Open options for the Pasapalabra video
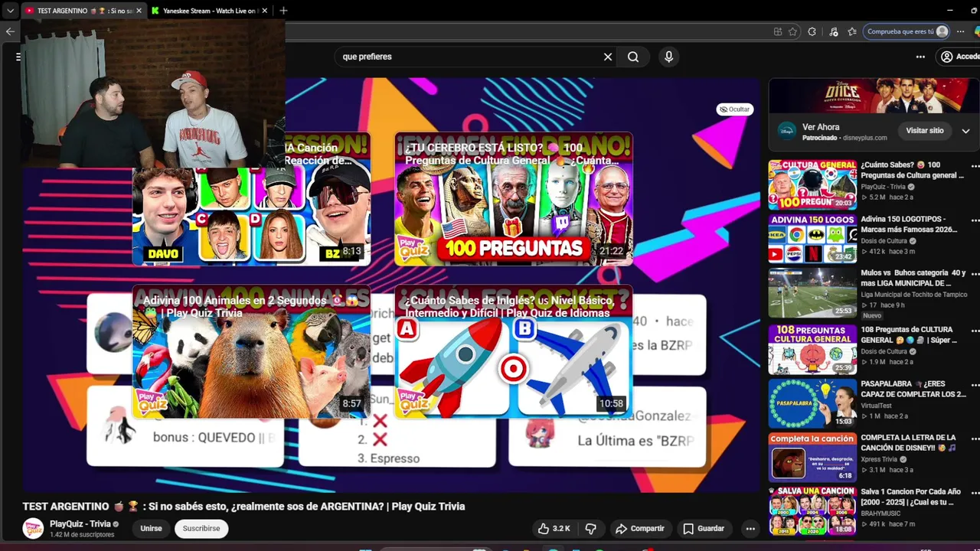The width and height of the screenshot is (980, 551). [x=975, y=385]
